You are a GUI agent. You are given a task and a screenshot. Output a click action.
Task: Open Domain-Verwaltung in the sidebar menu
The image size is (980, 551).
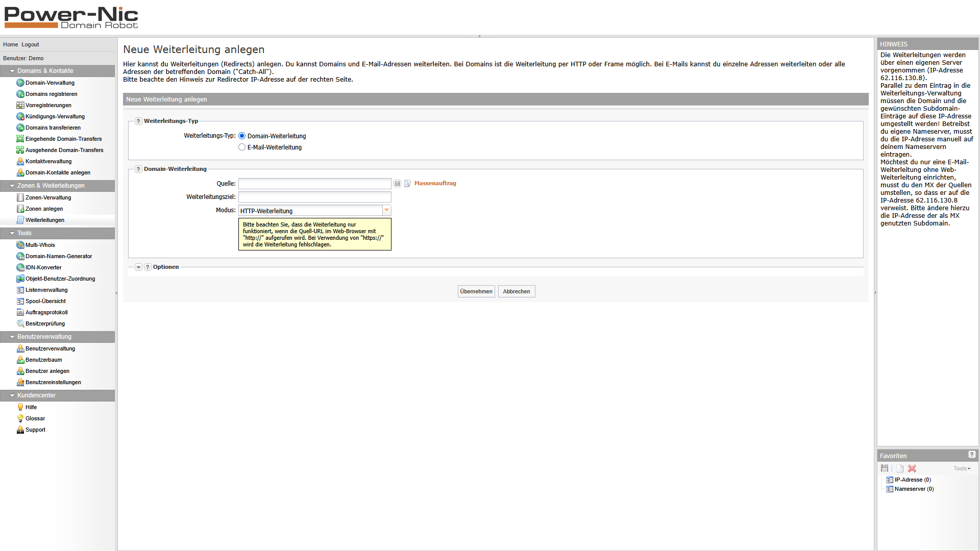pos(50,83)
